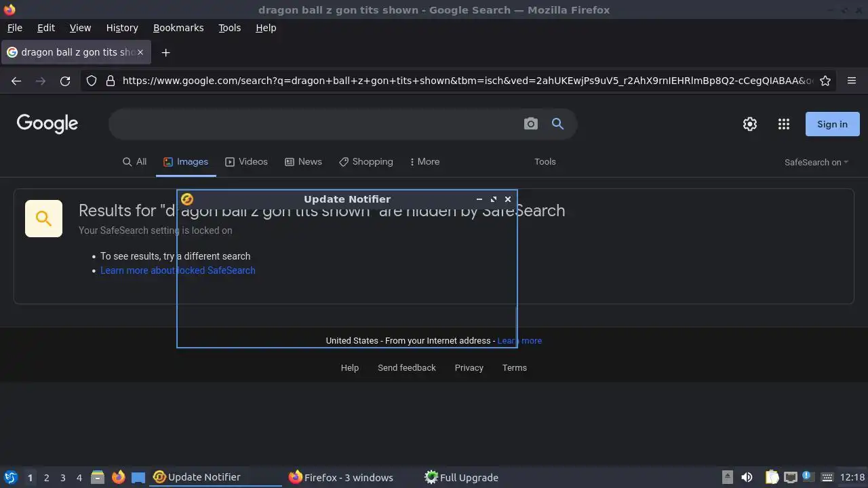Open Firefox Tools menu in menu bar
Viewport: 868px width, 488px height.
(229, 28)
